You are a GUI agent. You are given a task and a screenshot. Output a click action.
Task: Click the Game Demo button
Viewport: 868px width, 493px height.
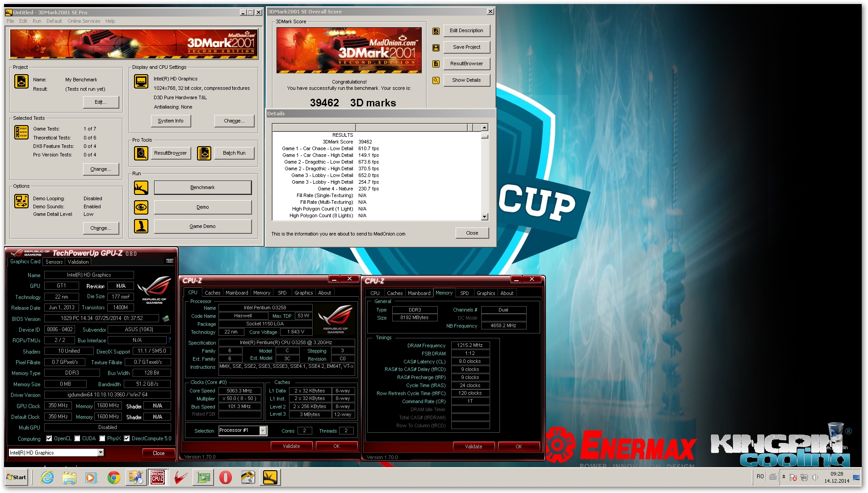click(x=203, y=226)
